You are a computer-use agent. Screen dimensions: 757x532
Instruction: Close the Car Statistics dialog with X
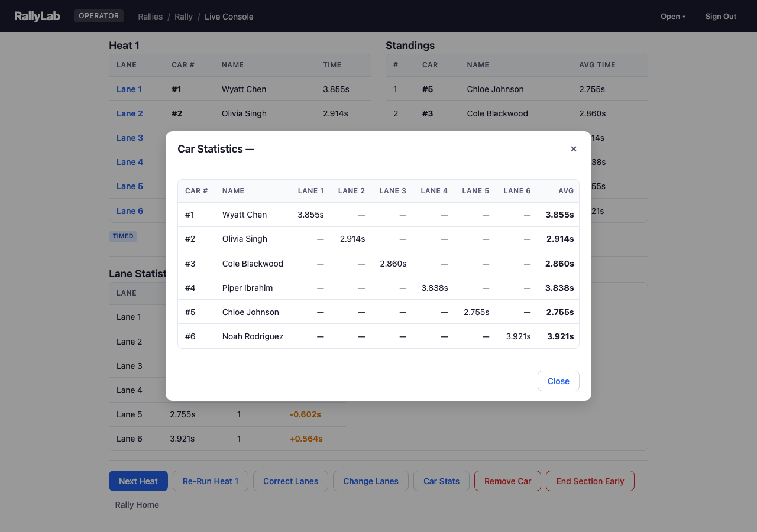point(573,149)
